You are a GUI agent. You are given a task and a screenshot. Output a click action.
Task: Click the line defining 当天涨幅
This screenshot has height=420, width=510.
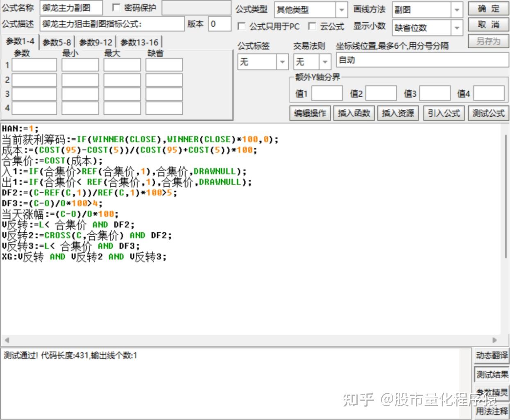click(60, 214)
